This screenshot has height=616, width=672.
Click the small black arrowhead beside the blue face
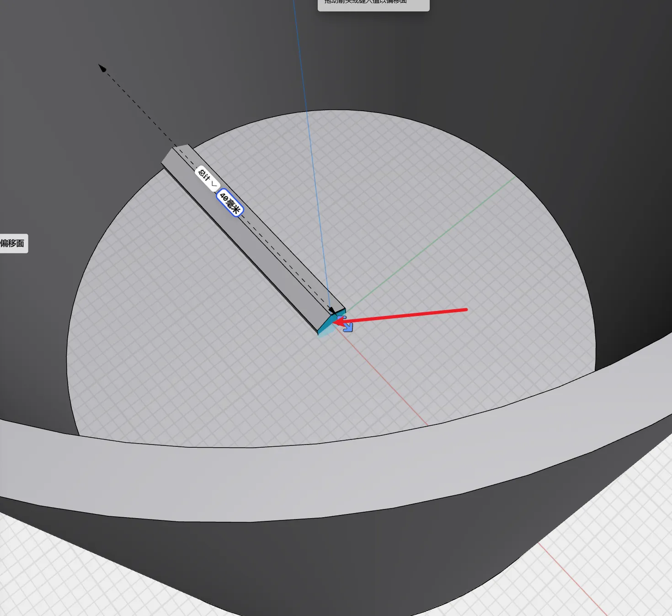coord(333,311)
